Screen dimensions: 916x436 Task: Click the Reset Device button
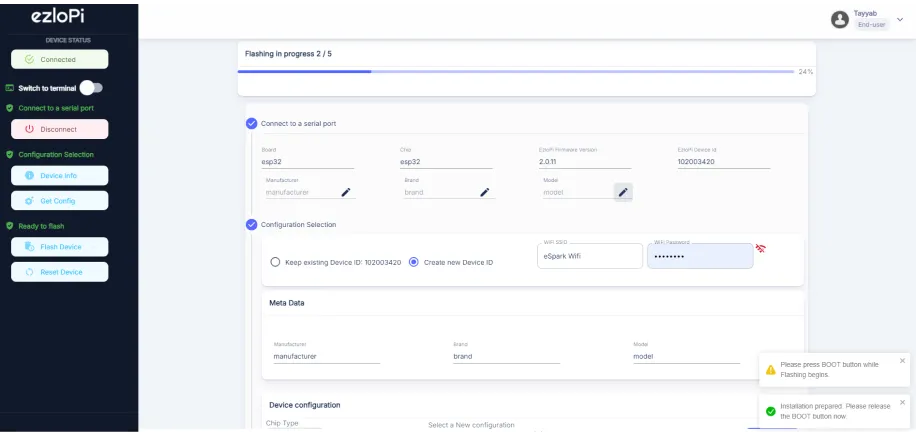[x=60, y=272]
